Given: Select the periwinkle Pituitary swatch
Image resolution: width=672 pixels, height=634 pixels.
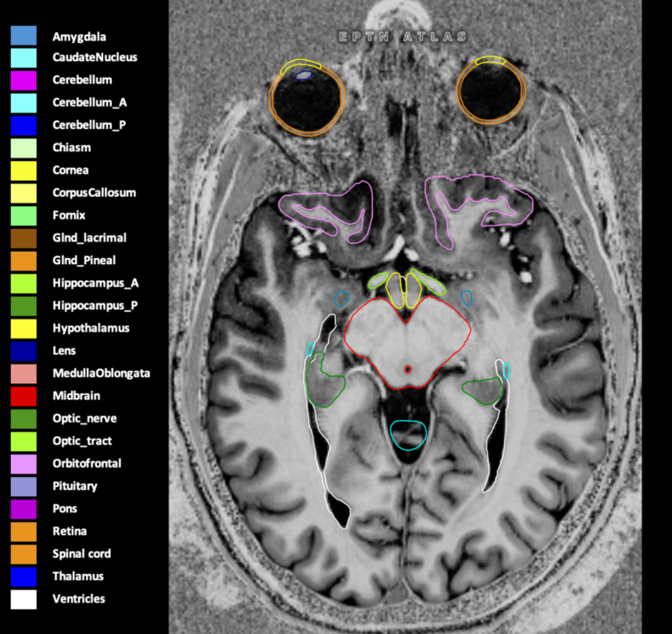Looking at the screenshot, I should (x=23, y=486).
